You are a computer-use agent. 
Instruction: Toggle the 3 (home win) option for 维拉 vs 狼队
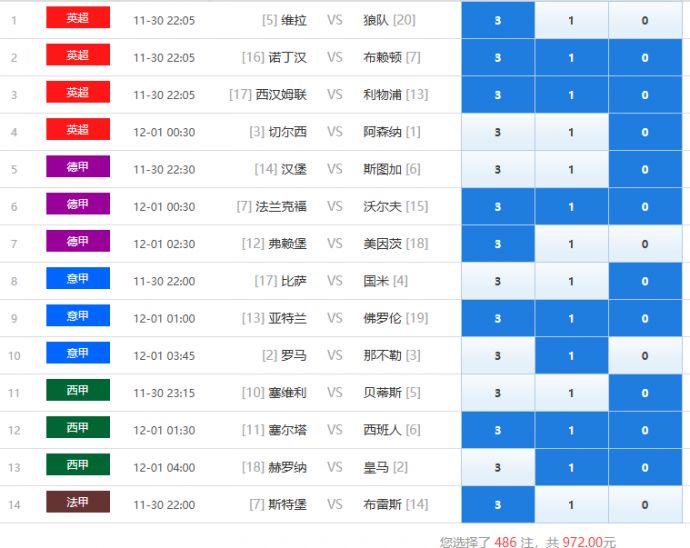click(x=498, y=20)
